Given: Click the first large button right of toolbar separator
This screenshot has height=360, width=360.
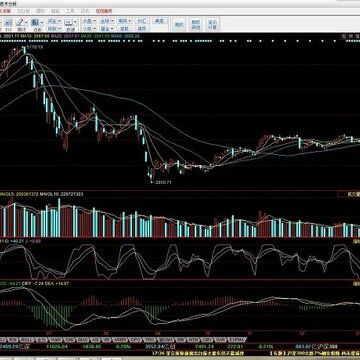Looking at the screenshot, I should 179,25.
